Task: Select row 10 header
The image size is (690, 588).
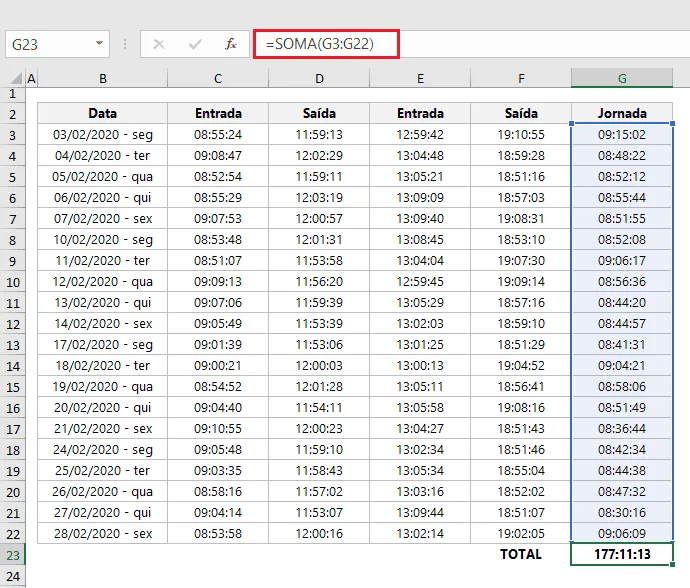Action: click(13, 282)
